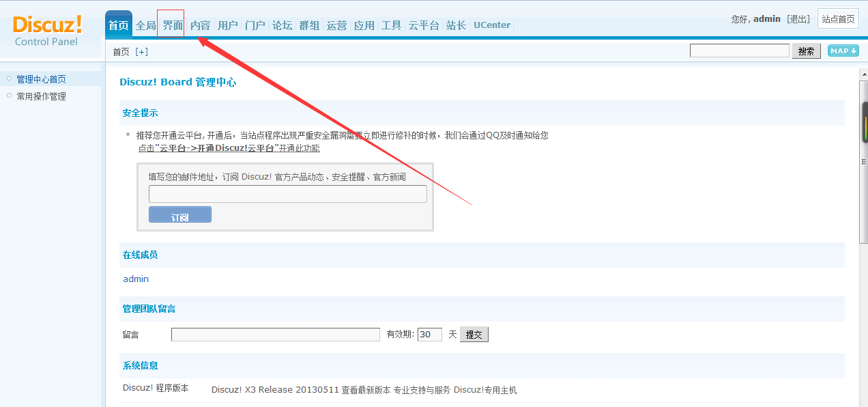
Task: Click the scrollbar up arrow
Action: (864, 74)
